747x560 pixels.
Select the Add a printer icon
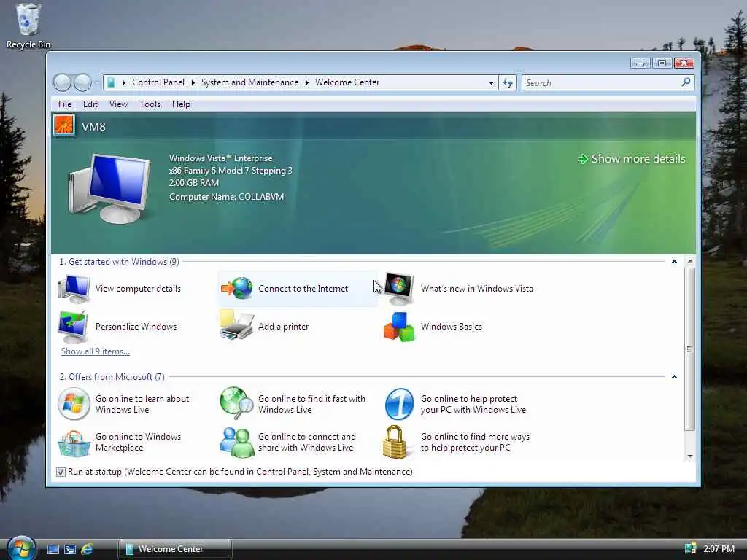(236, 324)
